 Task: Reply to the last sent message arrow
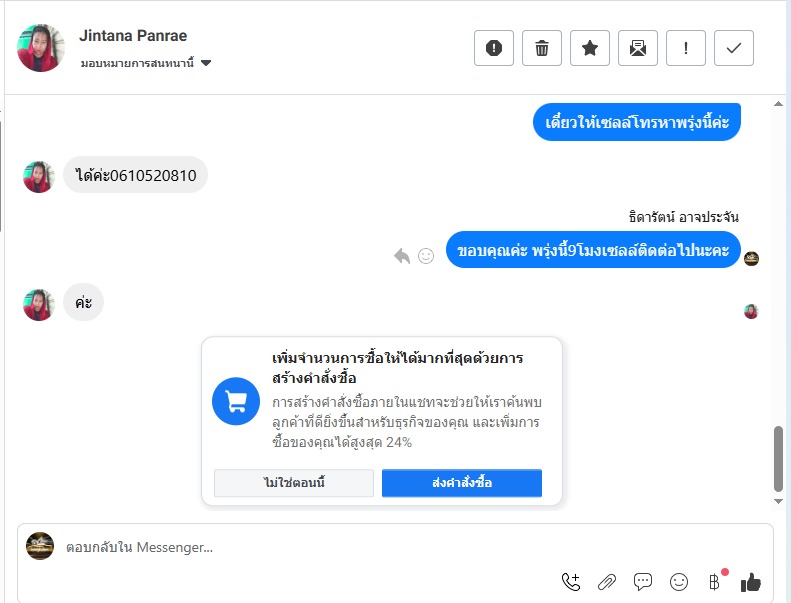402,256
